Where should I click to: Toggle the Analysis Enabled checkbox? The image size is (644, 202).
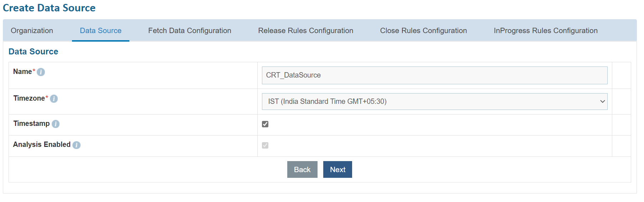pos(265,145)
